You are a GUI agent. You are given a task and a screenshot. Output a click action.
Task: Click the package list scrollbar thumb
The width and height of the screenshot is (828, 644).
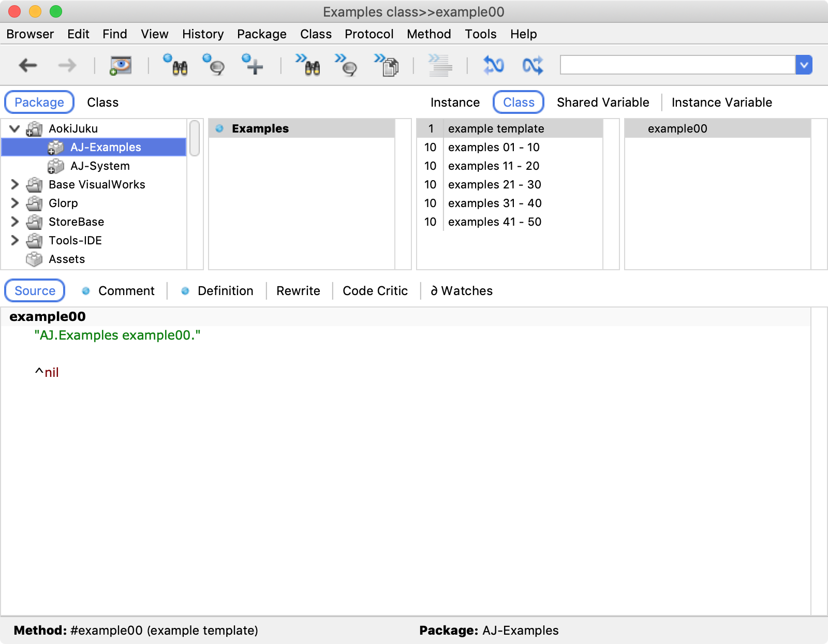[195, 138]
